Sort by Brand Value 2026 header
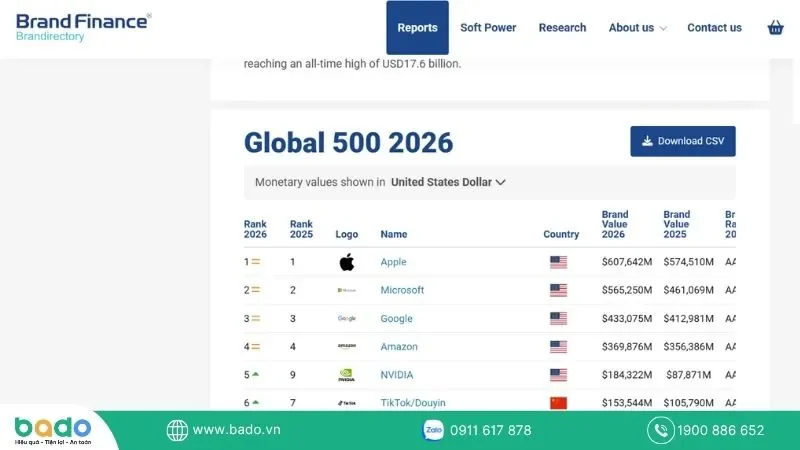 615,224
